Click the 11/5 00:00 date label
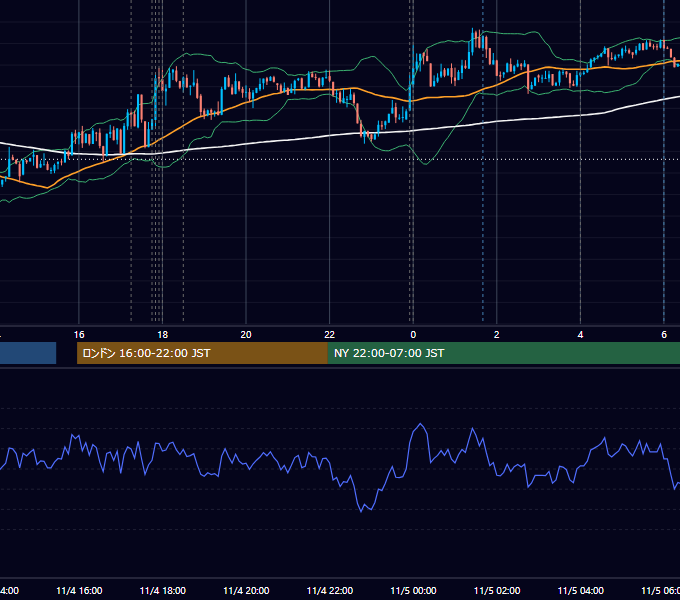 point(413,591)
